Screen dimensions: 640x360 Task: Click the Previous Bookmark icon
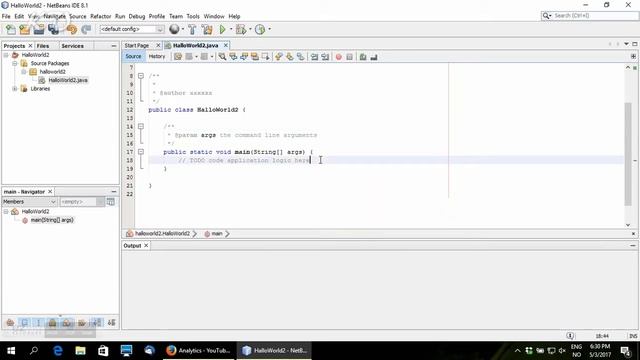click(279, 57)
